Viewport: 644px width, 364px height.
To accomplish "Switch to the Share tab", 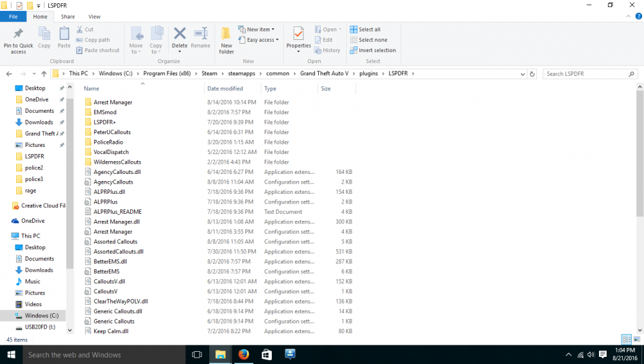I will 68,17.
